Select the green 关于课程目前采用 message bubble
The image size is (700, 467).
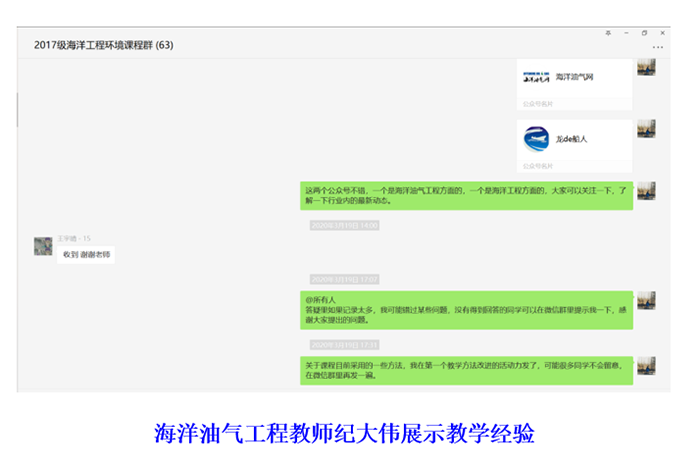click(467, 371)
